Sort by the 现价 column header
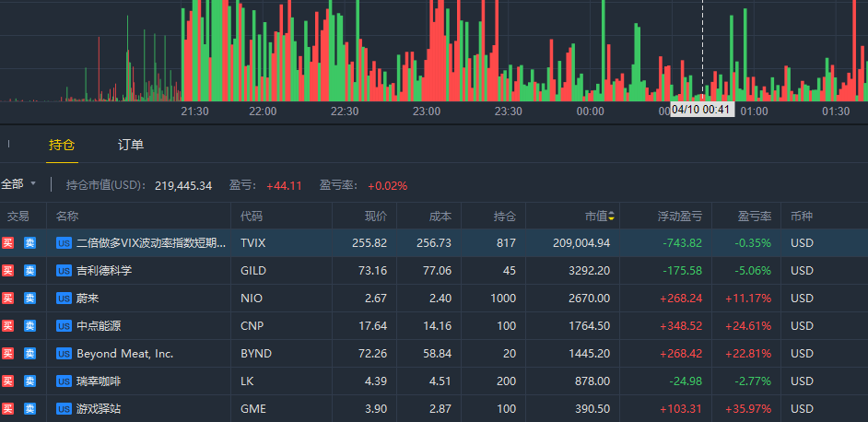868x422 pixels. coord(376,217)
